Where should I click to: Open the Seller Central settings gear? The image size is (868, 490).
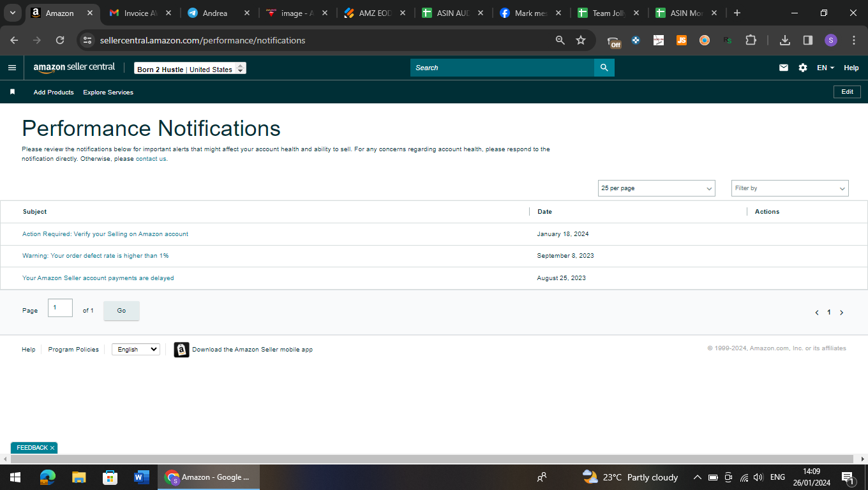803,68
